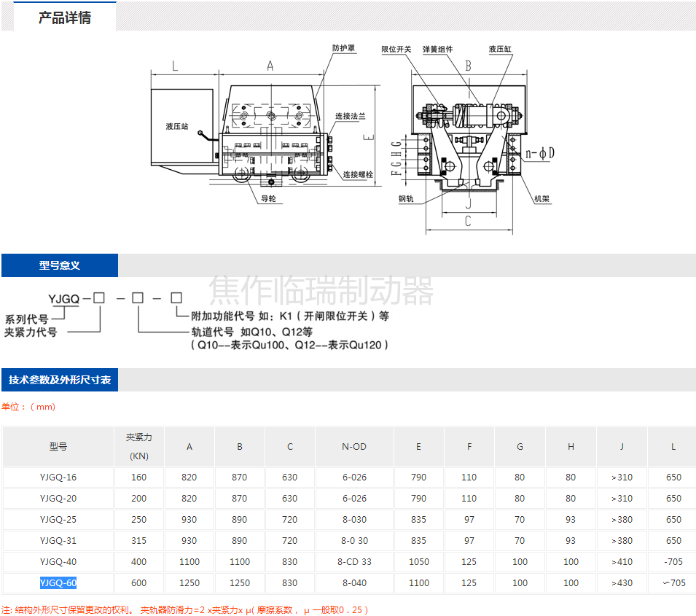Click the N-OD column header
This screenshot has width=696, height=616.
coord(354,446)
